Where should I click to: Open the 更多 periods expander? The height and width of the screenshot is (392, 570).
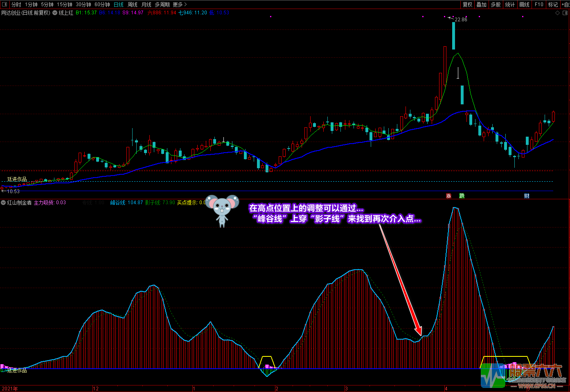click(180, 5)
